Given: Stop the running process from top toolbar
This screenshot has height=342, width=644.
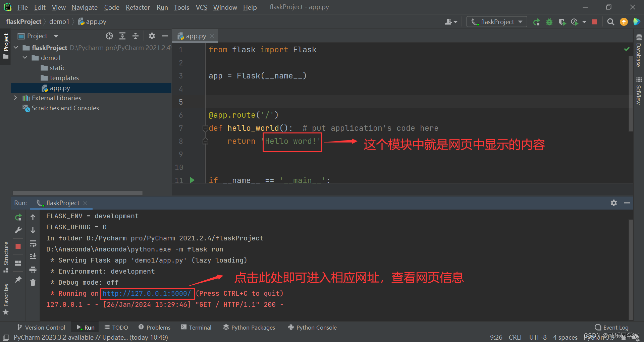Looking at the screenshot, I should [x=594, y=22].
